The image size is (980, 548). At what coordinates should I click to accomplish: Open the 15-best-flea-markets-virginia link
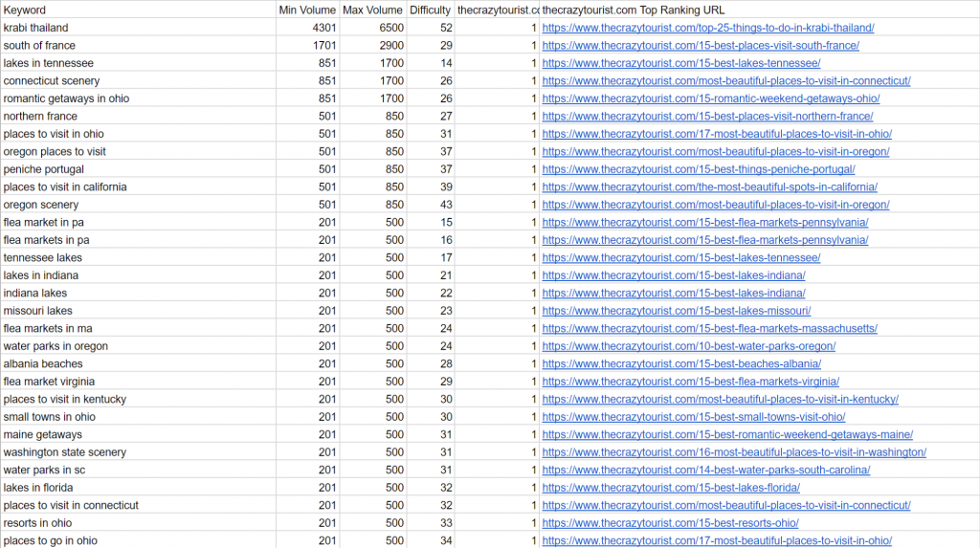691,382
